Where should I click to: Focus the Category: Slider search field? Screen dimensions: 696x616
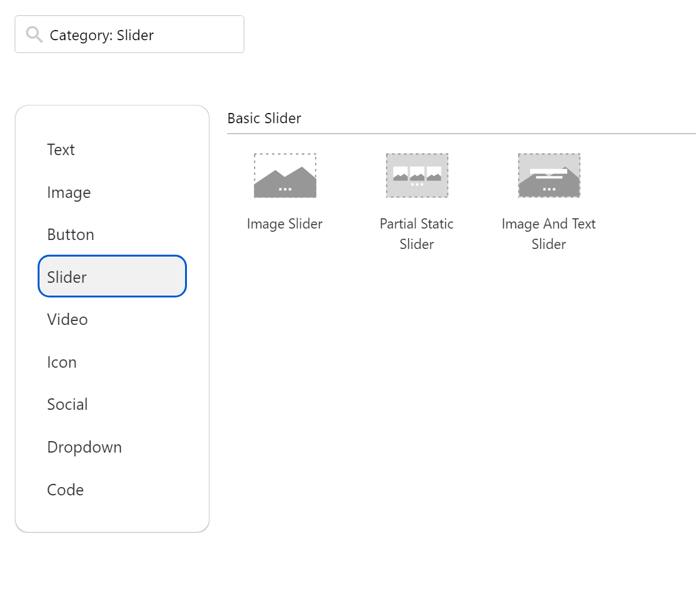click(140, 35)
